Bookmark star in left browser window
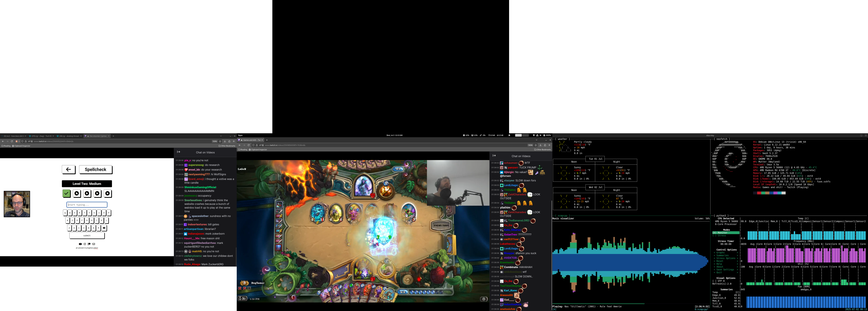 click(x=220, y=141)
